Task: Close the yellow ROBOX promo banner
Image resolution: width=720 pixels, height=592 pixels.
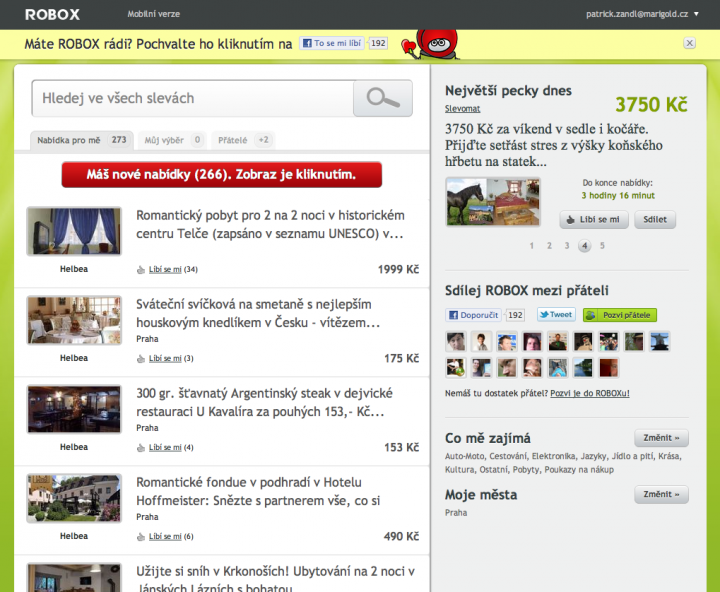Action: pyautogui.click(x=689, y=43)
